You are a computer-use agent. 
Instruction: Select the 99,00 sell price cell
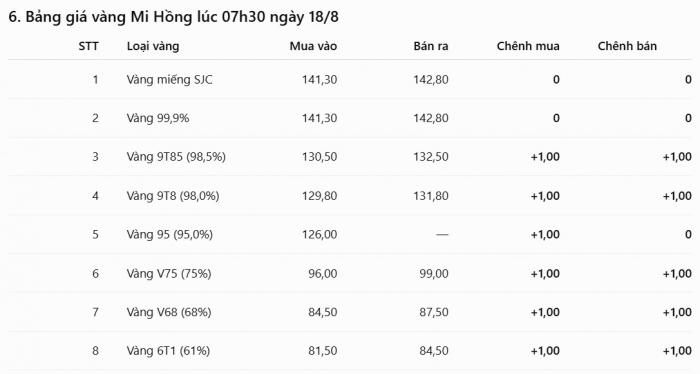(434, 274)
